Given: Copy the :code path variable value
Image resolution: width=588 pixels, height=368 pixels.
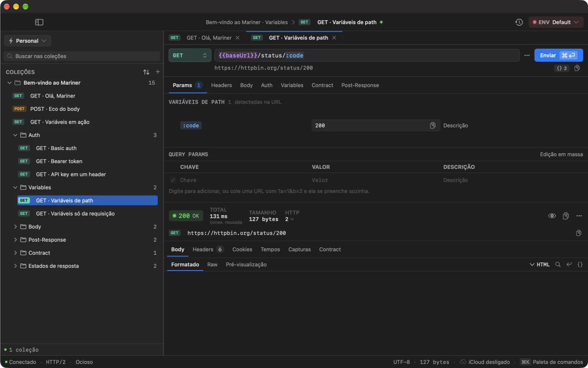Looking at the screenshot, I should pos(433,125).
